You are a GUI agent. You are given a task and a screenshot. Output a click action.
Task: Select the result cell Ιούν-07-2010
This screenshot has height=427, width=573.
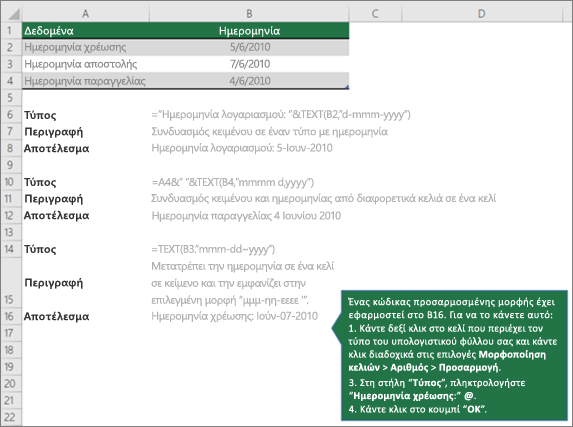(234, 316)
